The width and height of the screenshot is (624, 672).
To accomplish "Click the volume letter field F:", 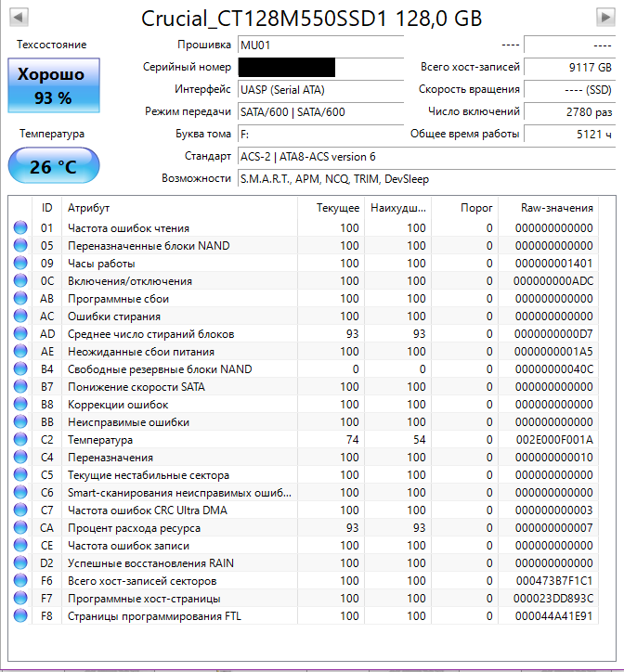I will (x=320, y=135).
